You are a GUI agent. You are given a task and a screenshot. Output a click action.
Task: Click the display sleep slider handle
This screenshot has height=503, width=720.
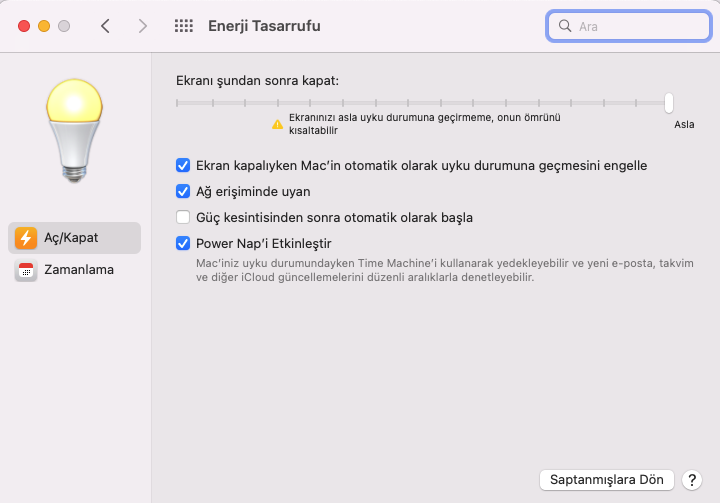tap(669, 102)
